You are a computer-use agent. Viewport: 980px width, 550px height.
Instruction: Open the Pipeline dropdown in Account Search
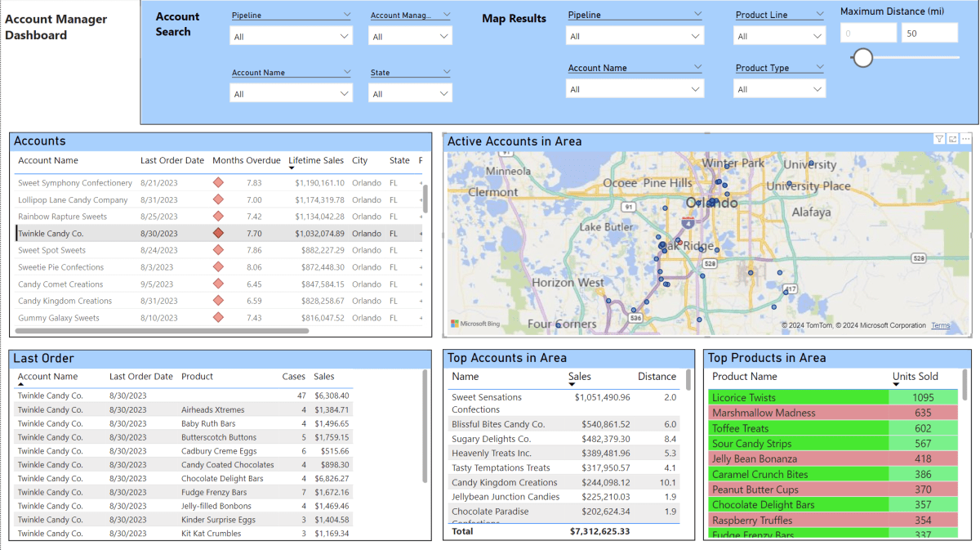tap(291, 35)
